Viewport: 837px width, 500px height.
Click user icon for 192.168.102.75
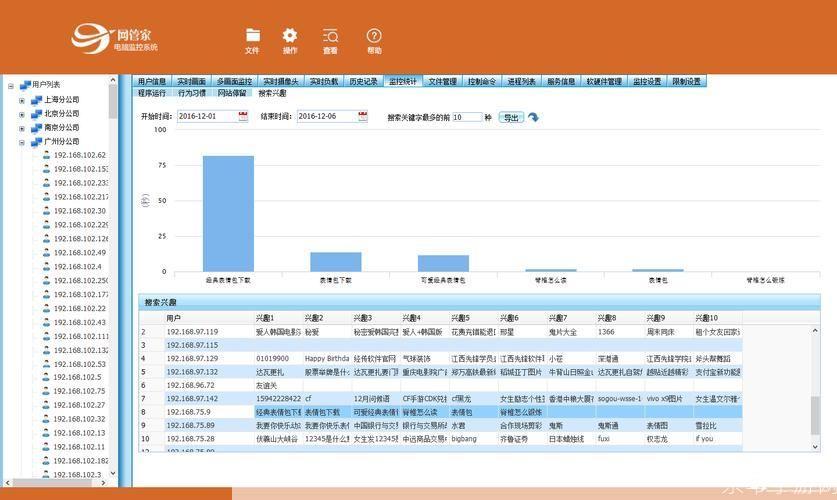pos(46,391)
